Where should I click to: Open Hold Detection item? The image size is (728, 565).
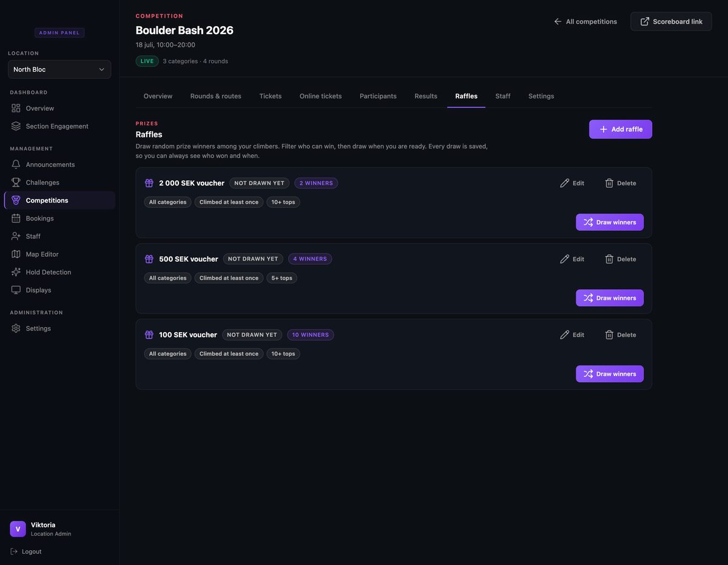[x=59, y=272]
